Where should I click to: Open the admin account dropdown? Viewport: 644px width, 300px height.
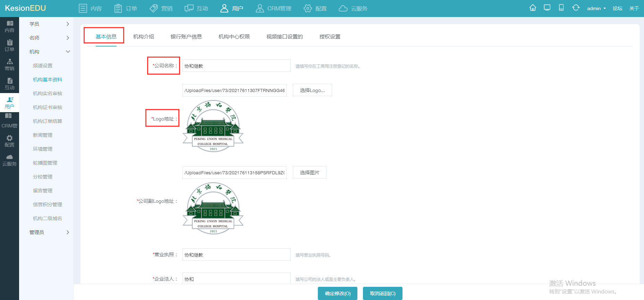pos(596,8)
